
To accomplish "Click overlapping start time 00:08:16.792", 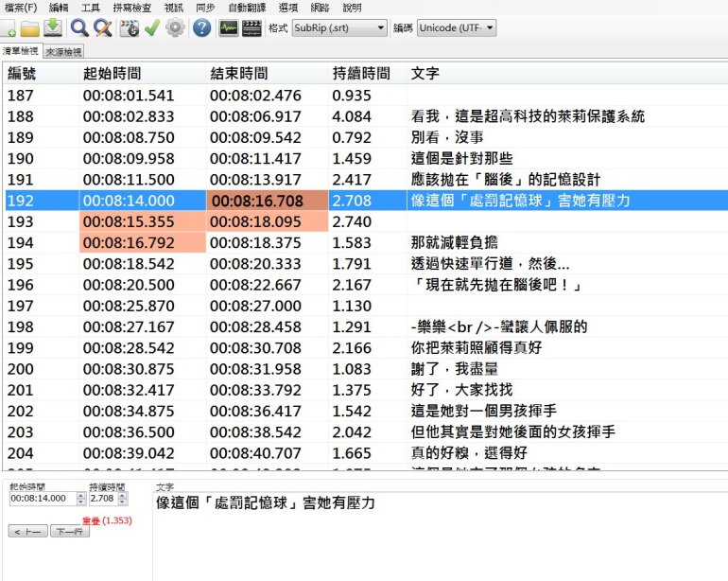I will (x=143, y=242).
